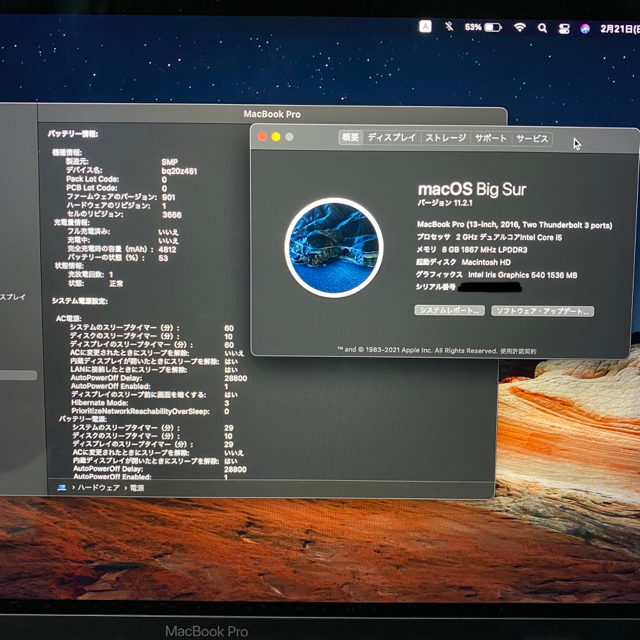Click グラフィックス Intel Iris Graphics 540 line
The width and height of the screenshot is (640, 640).
[496, 275]
